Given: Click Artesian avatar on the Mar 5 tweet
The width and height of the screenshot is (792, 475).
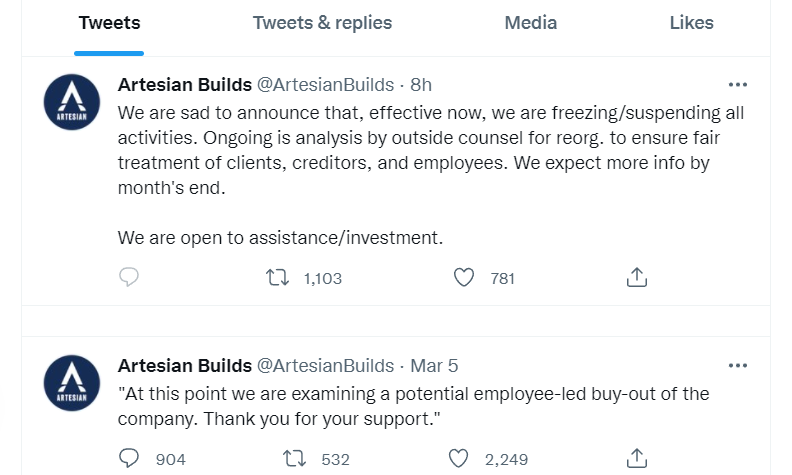Looking at the screenshot, I should point(72,382).
